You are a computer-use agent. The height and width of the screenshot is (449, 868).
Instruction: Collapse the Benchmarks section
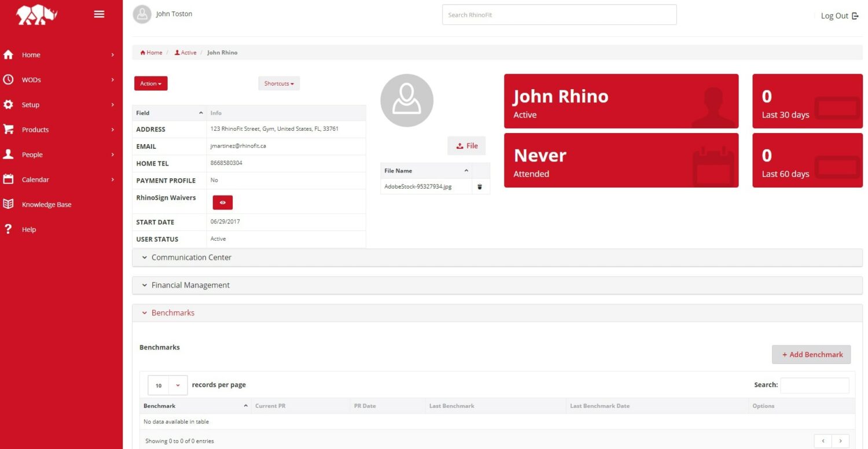coord(172,312)
